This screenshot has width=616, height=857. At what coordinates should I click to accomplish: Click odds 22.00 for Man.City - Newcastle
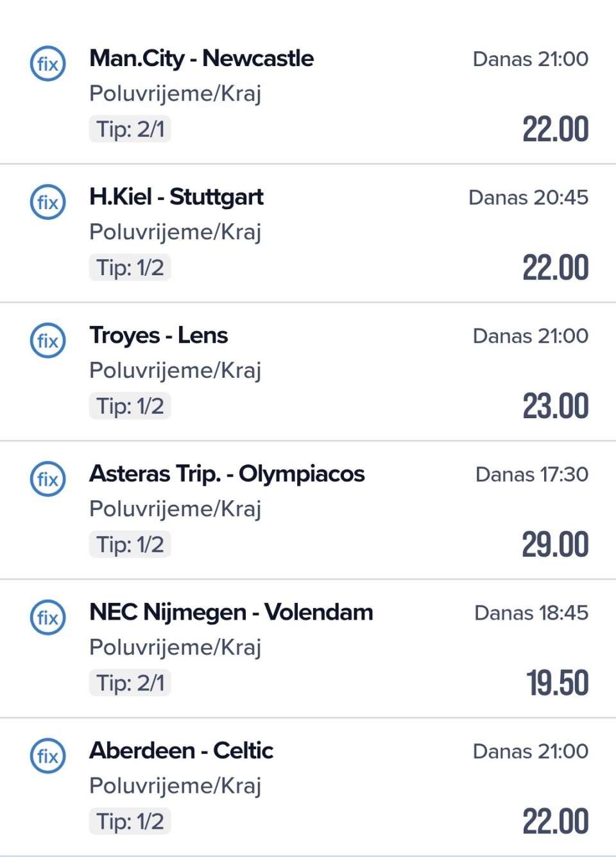click(x=555, y=130)
